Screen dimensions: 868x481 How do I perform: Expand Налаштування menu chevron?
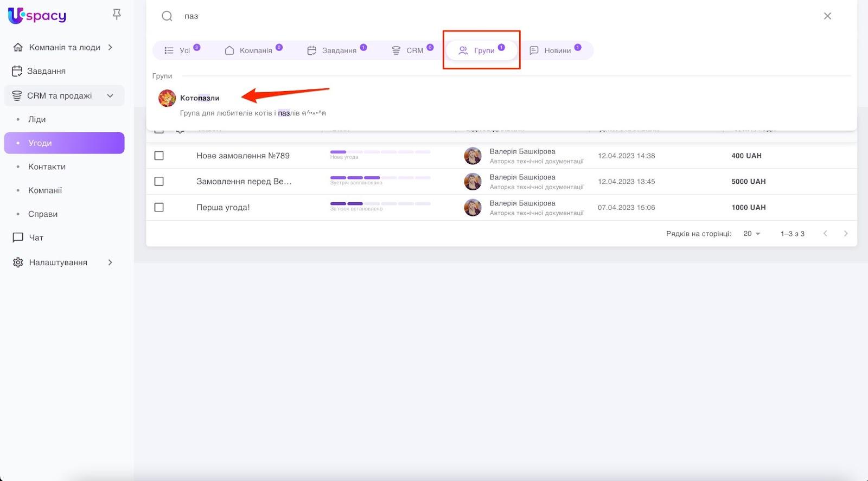110,262
